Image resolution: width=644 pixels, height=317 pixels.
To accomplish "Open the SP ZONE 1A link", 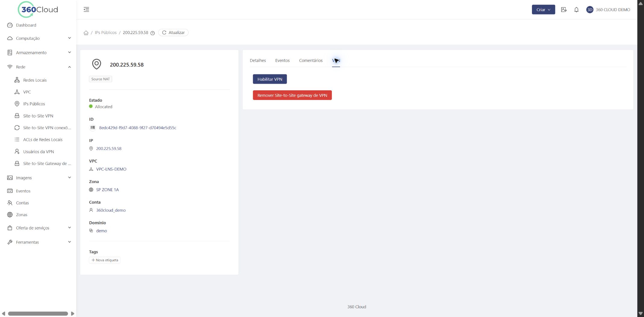I will 107,190.
